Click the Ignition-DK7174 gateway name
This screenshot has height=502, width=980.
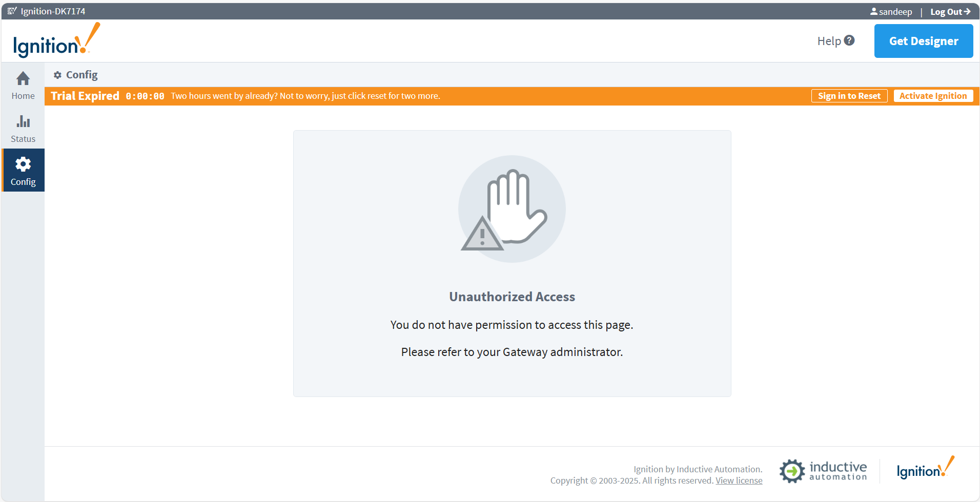(53, 11)
